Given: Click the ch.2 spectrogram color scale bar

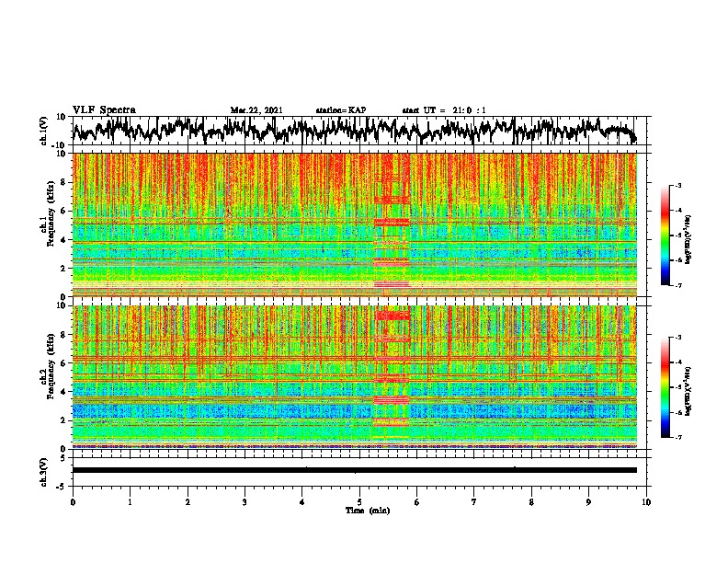Looking at the screenshot, I should (665, 387).
